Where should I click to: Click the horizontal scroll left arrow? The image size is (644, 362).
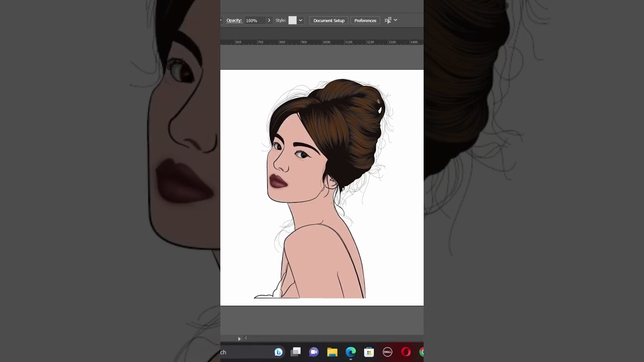coord(246,338)
